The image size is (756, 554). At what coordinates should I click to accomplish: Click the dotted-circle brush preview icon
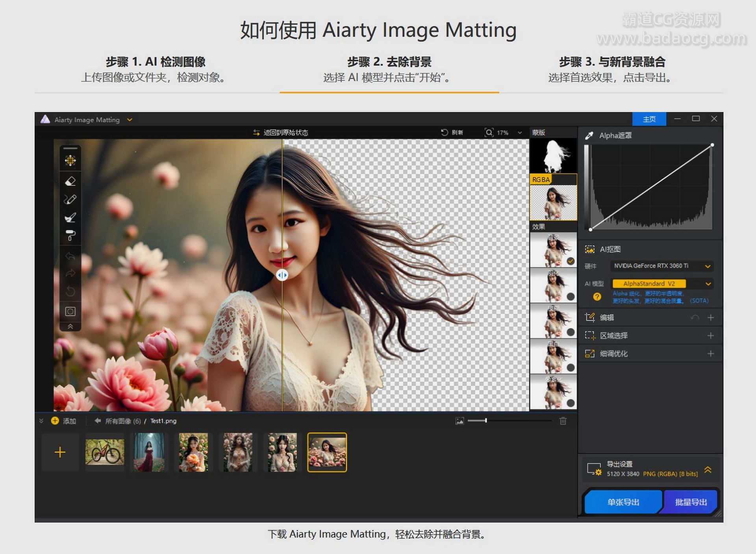(70, 311)
